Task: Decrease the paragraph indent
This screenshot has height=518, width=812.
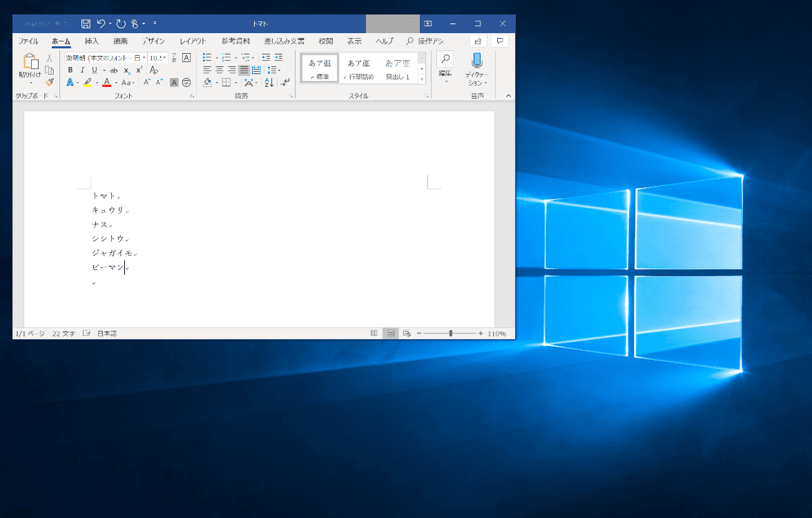Action: point(267,57)
